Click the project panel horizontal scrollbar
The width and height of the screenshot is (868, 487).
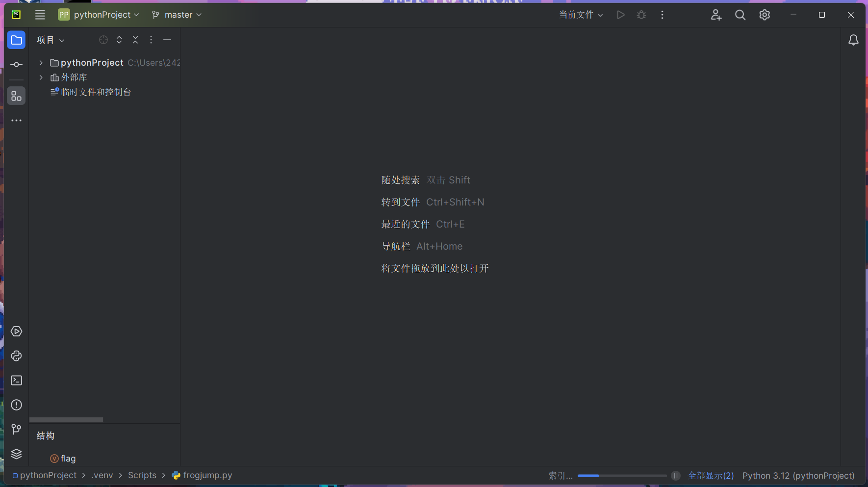tap(66, 420)
